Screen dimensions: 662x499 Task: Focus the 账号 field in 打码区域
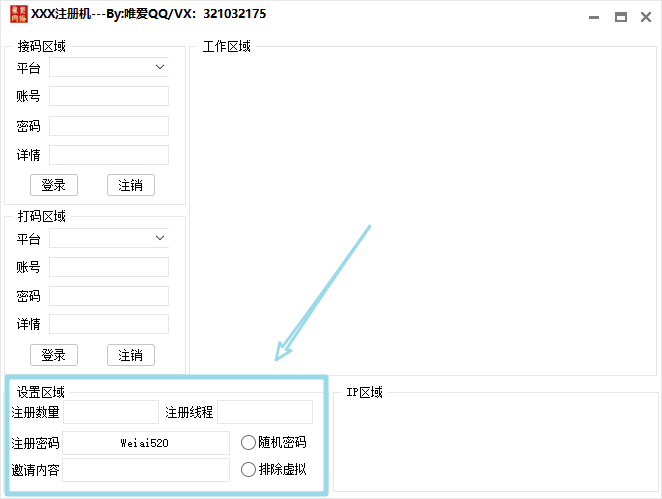(x=109, y=267)
